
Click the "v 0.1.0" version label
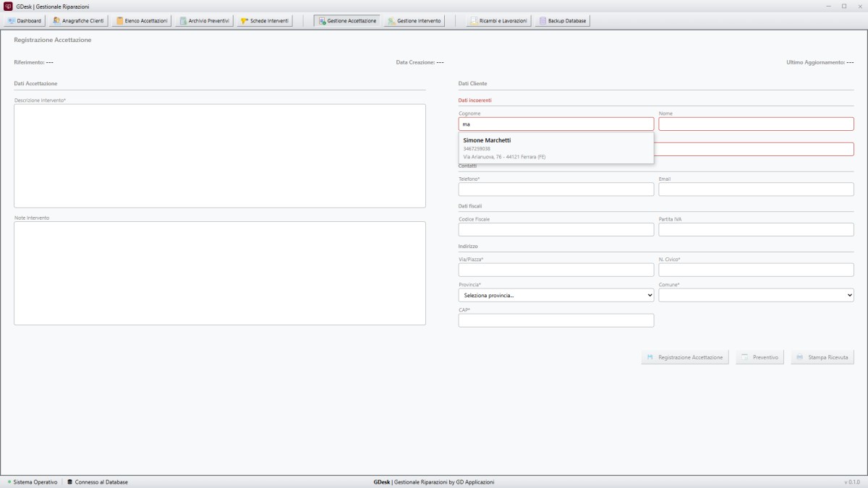pyautogui.click(x=854, y=482)
